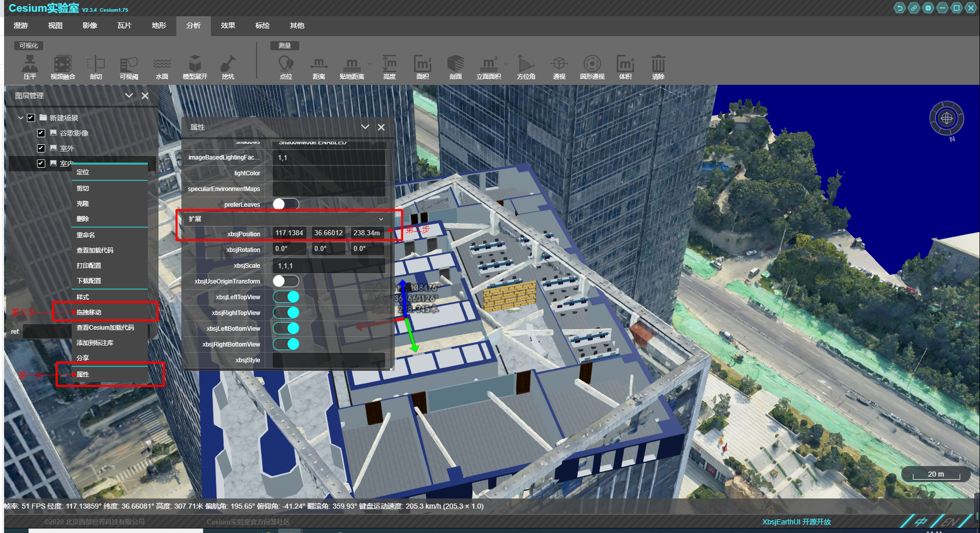
Task: Close the 属性 properties panel
Action: [381, 127]
